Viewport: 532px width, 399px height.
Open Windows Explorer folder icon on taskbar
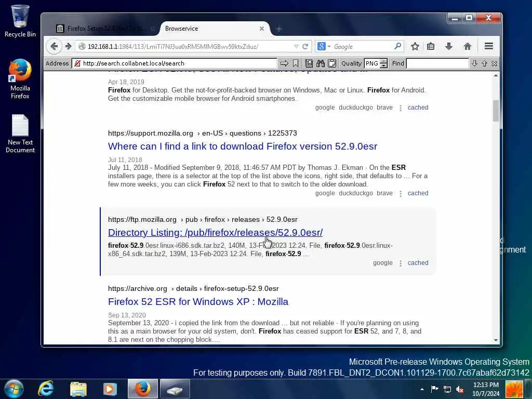click(x=78, y=389)
